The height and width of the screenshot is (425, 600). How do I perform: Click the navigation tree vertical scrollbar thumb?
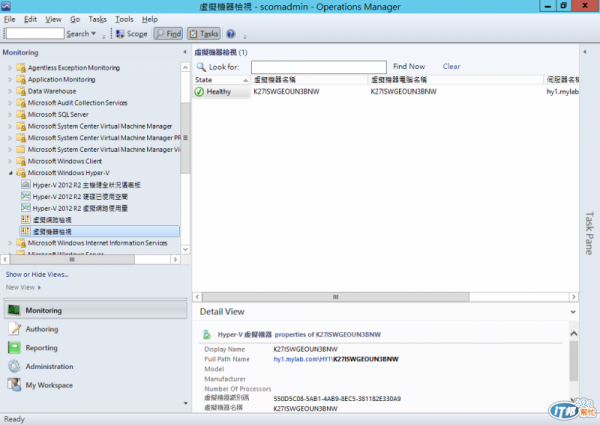185,138
